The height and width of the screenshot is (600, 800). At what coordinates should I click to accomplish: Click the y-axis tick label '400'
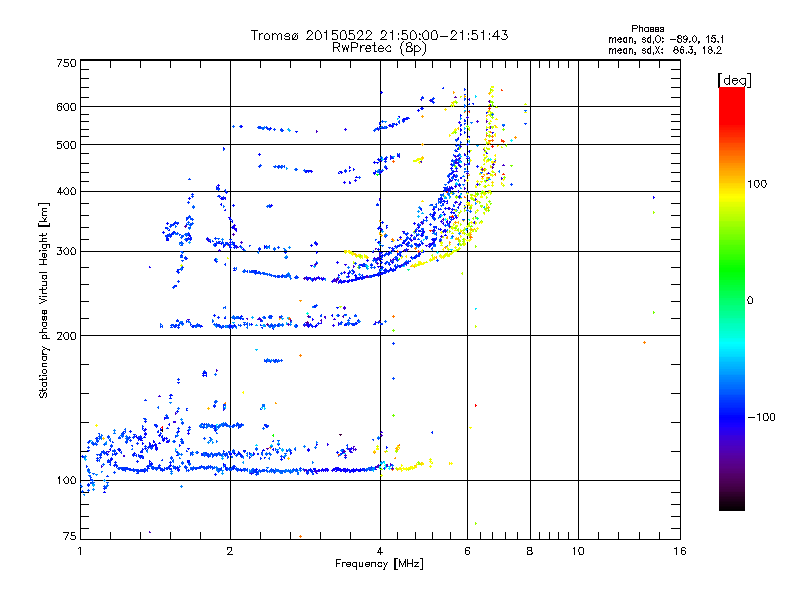point(66,191)
